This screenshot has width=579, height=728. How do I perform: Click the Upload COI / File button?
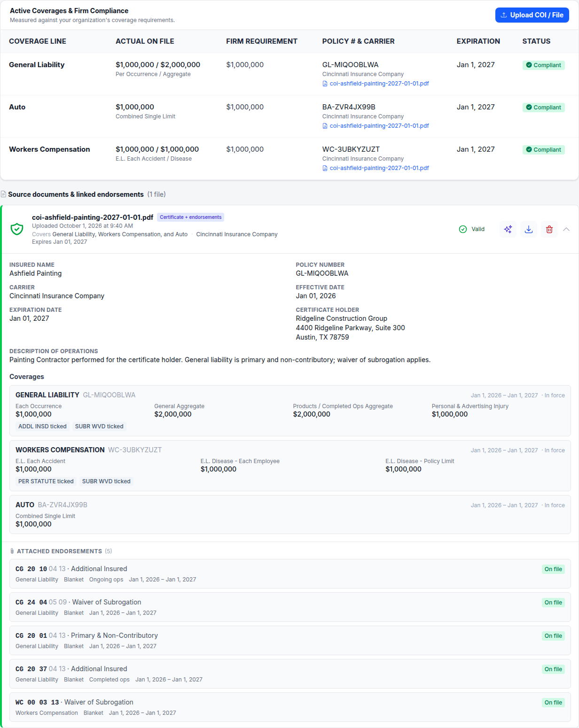pos(532,15)
